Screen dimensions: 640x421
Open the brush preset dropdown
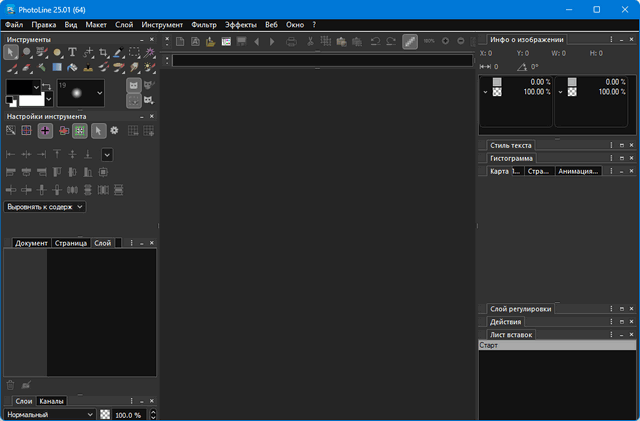point(100,93)
